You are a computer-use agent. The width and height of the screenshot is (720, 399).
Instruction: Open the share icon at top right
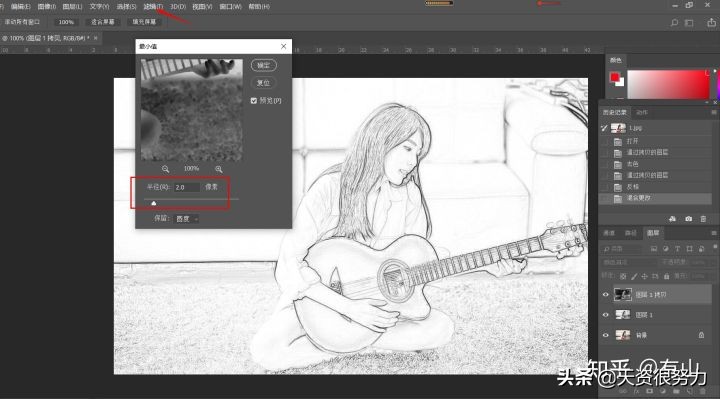pos(712,22)
